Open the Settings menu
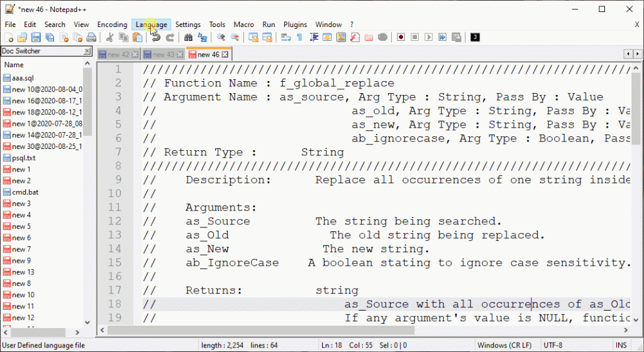 [187, 25]
